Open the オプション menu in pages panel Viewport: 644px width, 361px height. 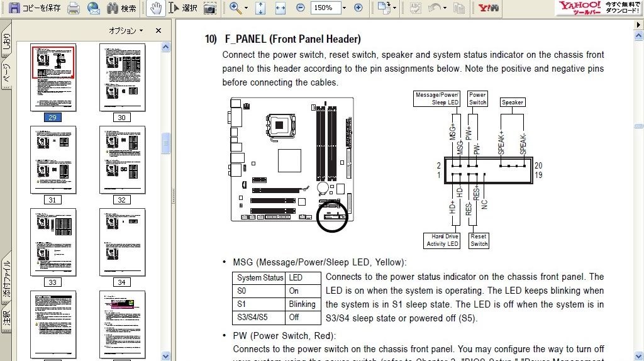point(126,31)
